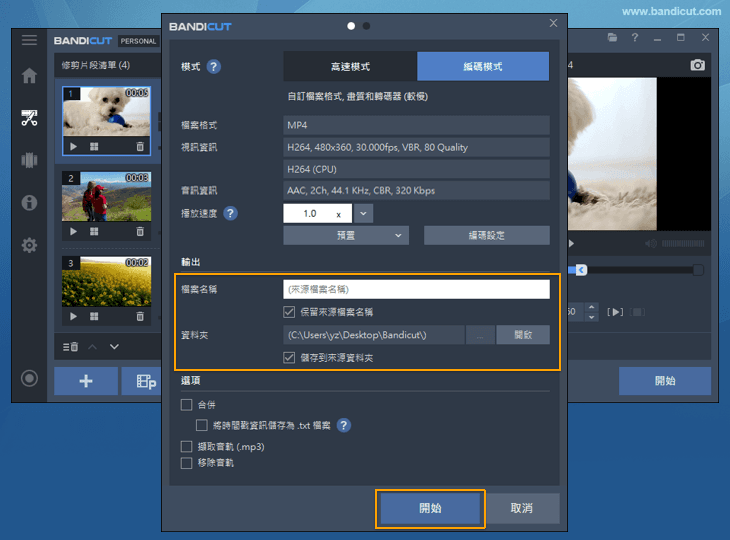Expand the playback speed dropdown arrow
Viewport: 730px width, 540px height.
pyautogui.click(x=363, y=214)
